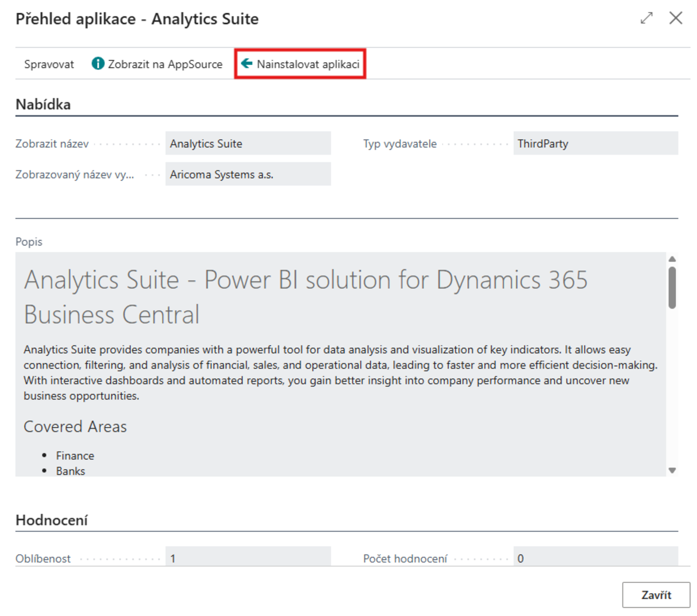Click the Nainstalovat aplikaci arrow button
The width and height of the screenshot is (697, 616).
(x=300, y=64)
